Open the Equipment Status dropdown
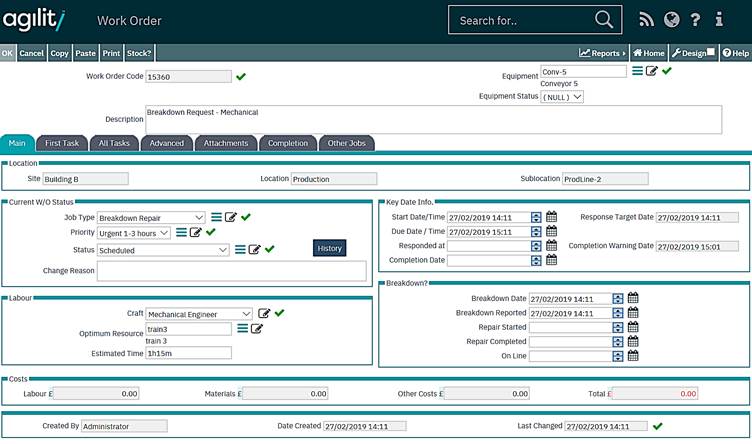The height and width of the screenshot is (444, 752). coord(577,97)
